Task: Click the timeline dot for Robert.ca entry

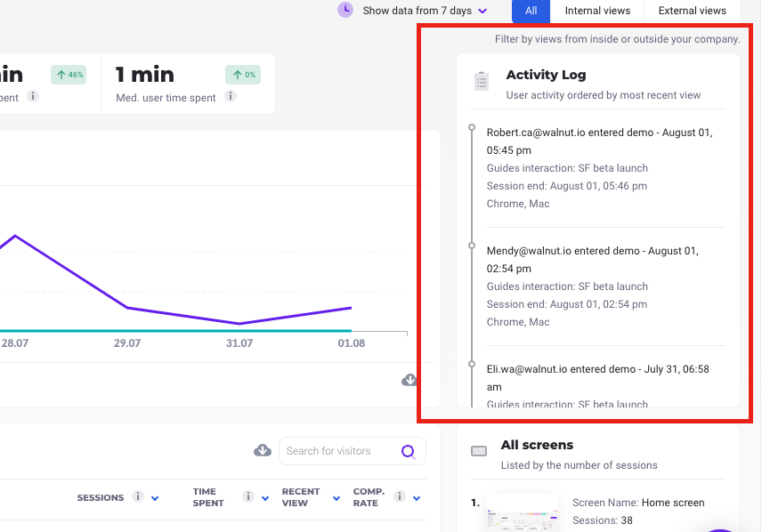Action: coord(472,127)
